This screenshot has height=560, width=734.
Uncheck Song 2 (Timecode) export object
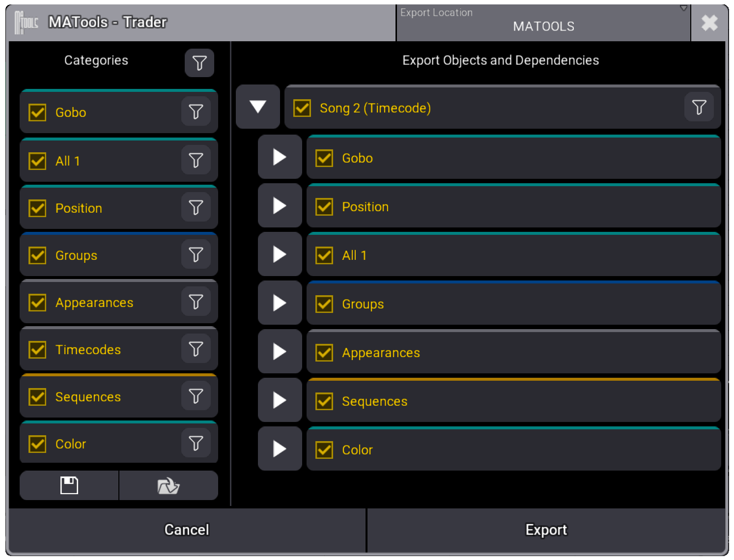[x=302, y=108]
